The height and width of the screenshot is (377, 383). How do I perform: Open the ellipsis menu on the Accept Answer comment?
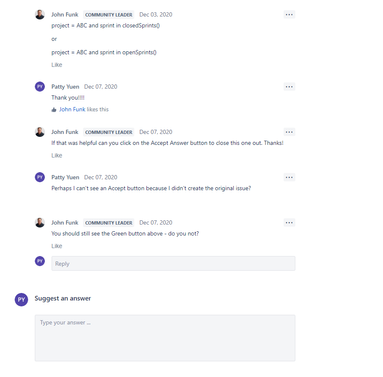point(289,132)
